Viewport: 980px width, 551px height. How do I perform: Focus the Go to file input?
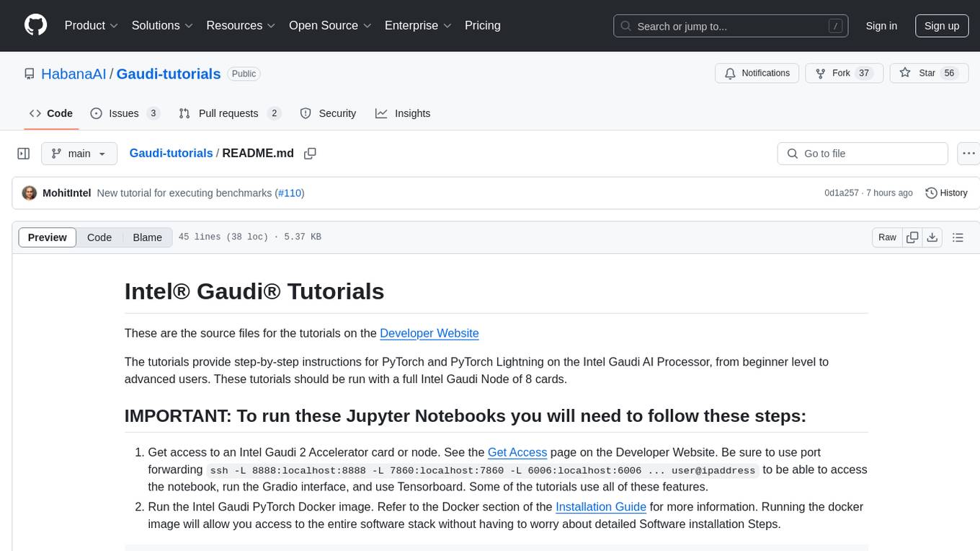pos(863,154)
